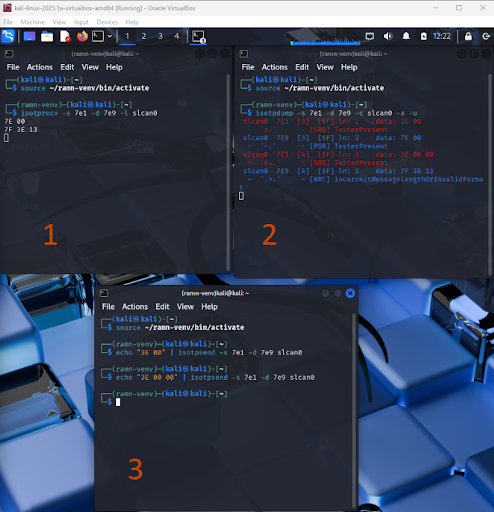
Task: Click the panel clock showing 12:22
Action: [442, 36]
